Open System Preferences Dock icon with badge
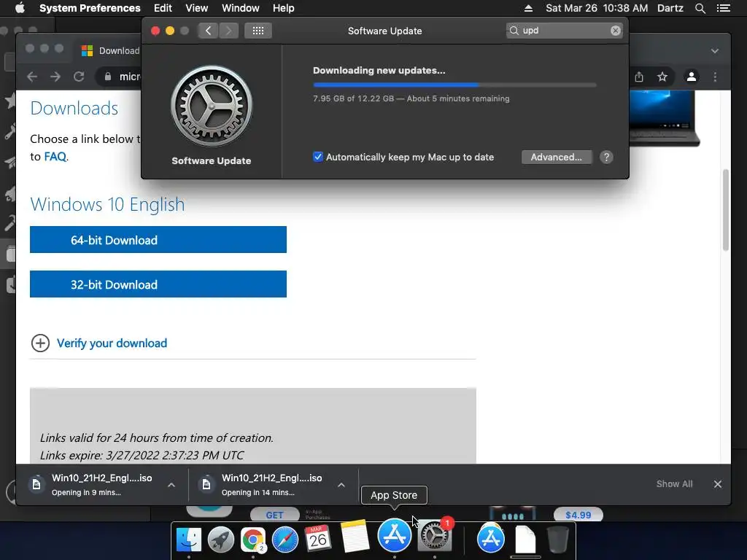 [434, 536]
